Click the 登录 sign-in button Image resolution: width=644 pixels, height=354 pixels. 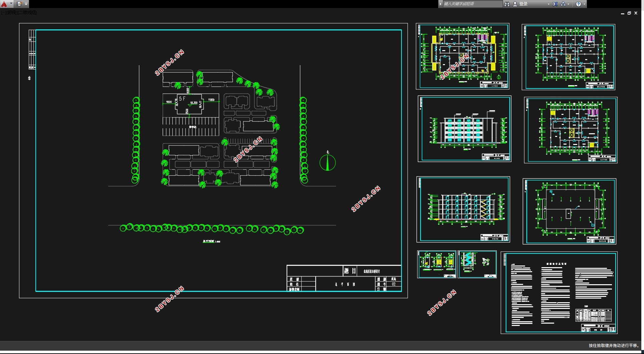520,4
